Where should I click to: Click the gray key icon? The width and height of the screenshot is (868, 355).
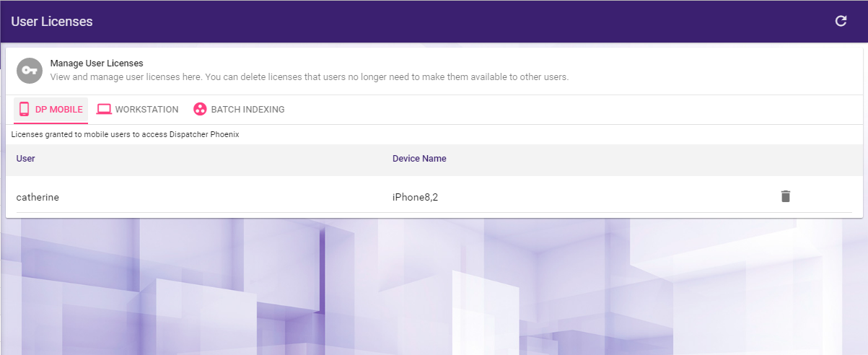pos(29,70)
